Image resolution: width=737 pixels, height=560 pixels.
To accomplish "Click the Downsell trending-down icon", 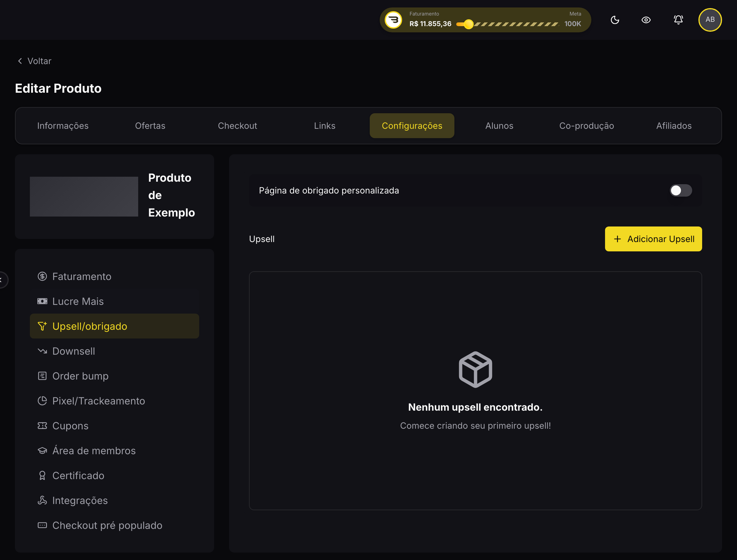I will (x=42, y=351).
